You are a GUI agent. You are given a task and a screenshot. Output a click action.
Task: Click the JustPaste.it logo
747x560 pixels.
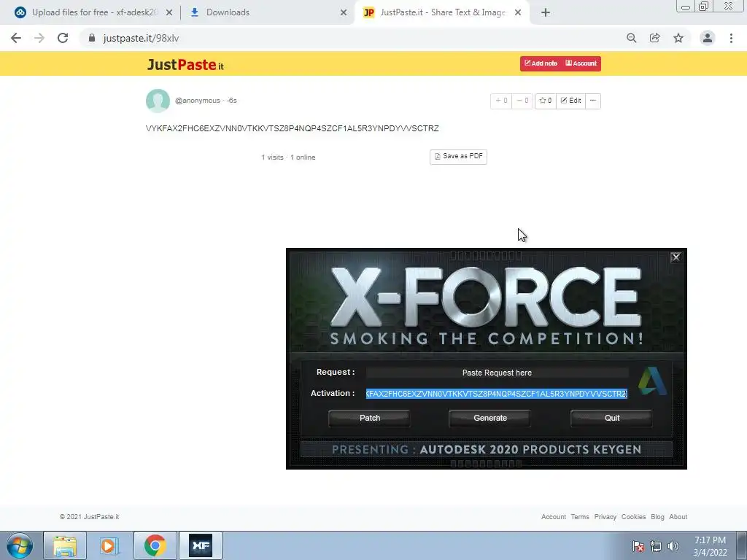(185, 64)
